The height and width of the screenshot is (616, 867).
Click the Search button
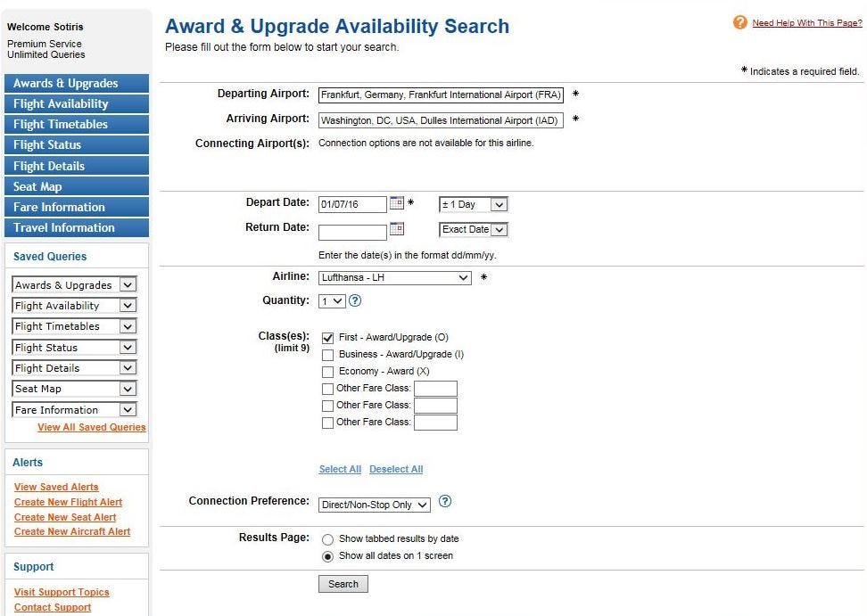(343, 584)
